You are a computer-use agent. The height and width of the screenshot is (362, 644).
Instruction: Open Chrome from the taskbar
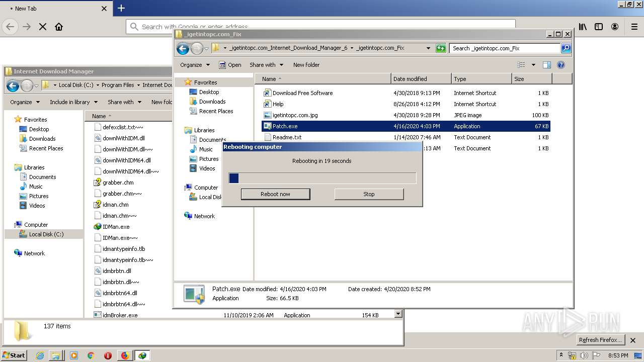click(x=91, y=355)
